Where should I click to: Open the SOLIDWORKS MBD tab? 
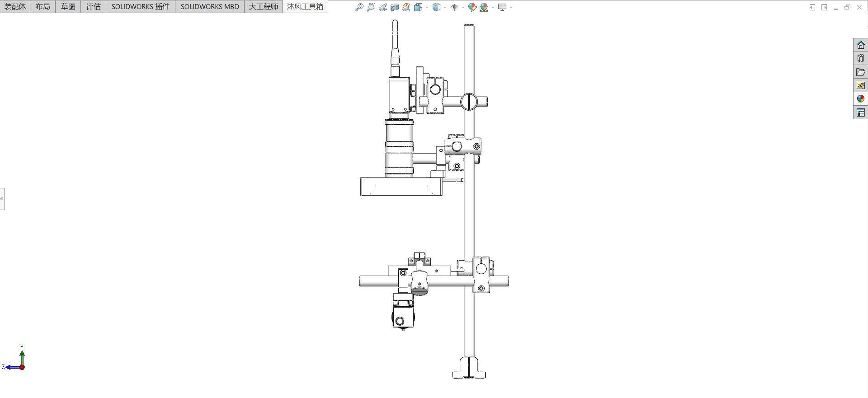[210, 6]
